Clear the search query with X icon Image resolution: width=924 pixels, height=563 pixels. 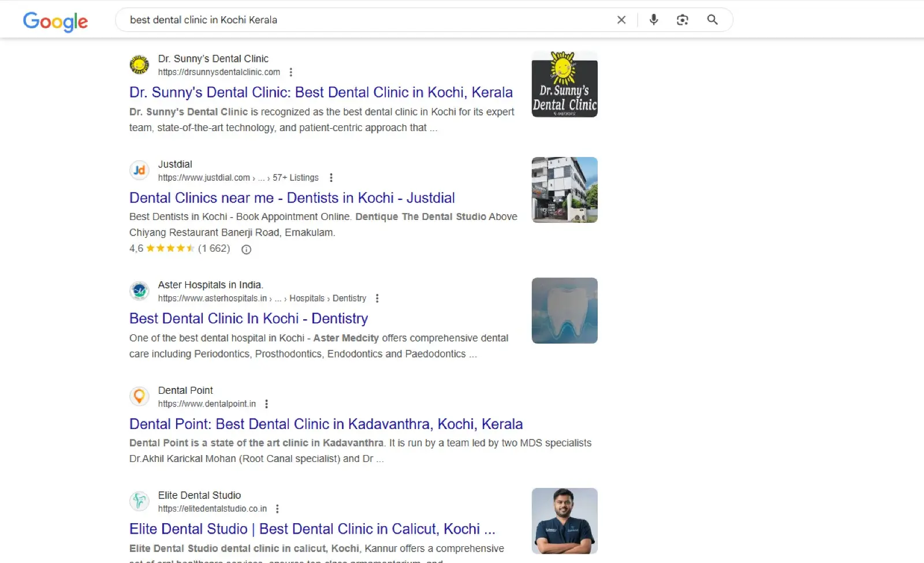621,20
